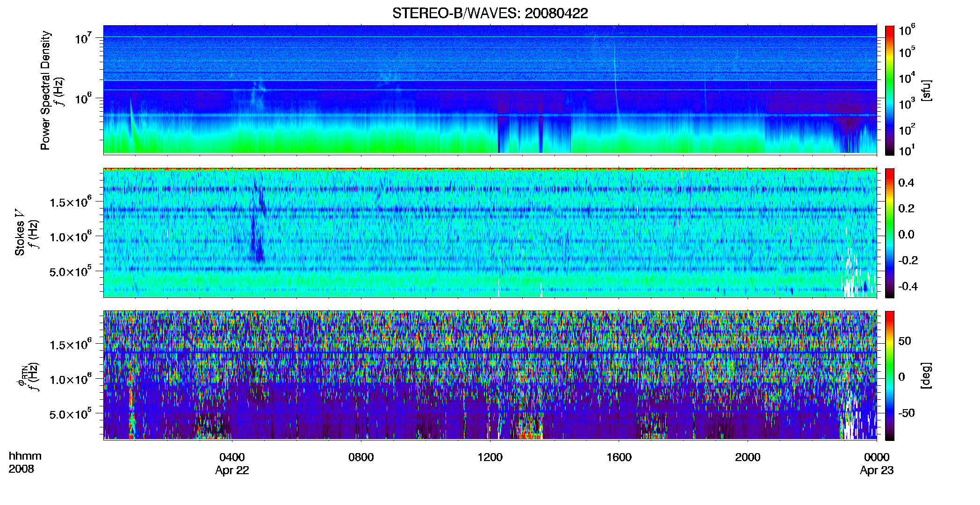Image resolution: width=980 pixels, height=505 pixels.
Task: Click the 2000 time tick label
Action: [x=748, y=457]
